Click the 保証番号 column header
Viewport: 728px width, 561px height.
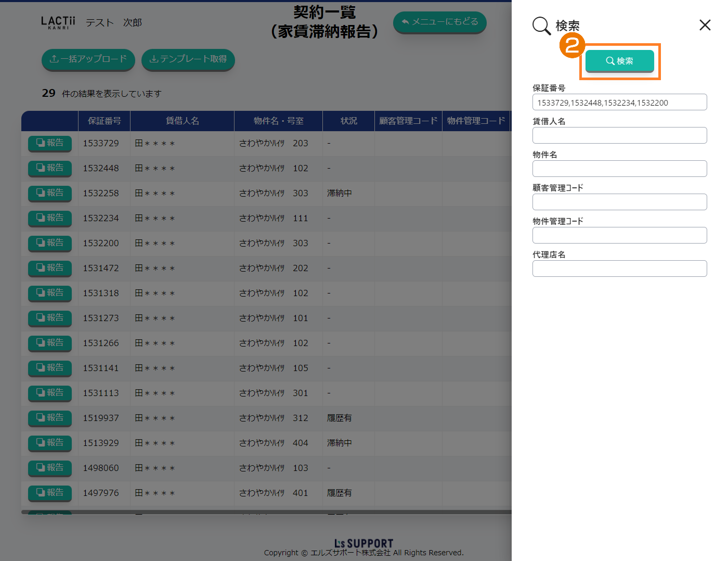tap(104, 121)
